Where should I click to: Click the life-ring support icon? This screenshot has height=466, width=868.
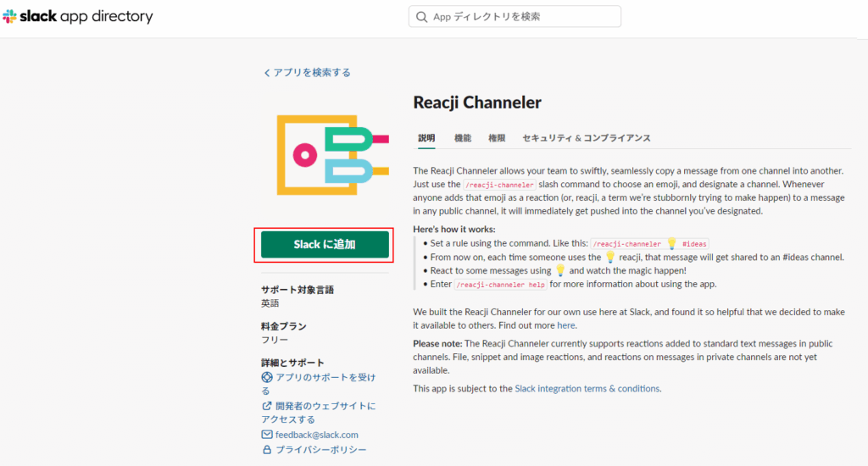point(267,377)
